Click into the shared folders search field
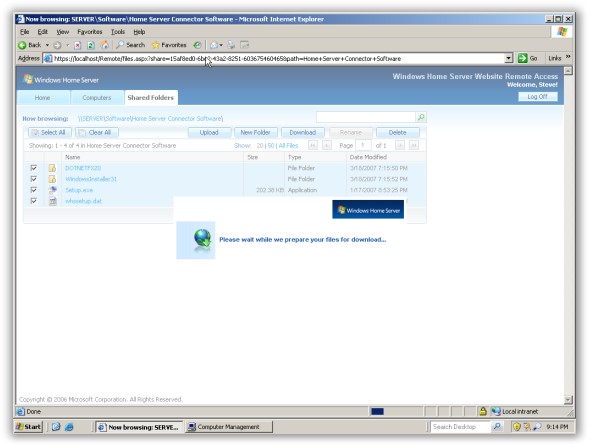Screen dimensions: 589x446 (366, 117)
